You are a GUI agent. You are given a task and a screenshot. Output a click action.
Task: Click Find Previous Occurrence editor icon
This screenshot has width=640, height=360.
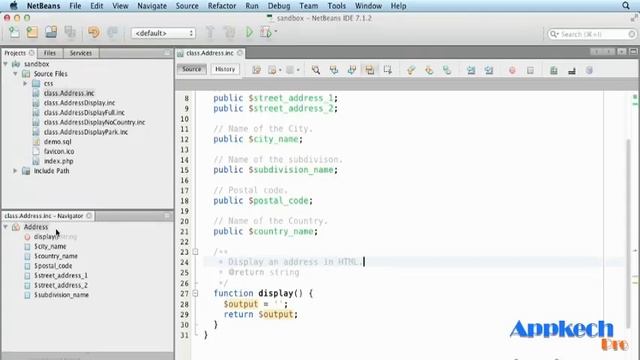pyautogui.click(x=334, y=70)
